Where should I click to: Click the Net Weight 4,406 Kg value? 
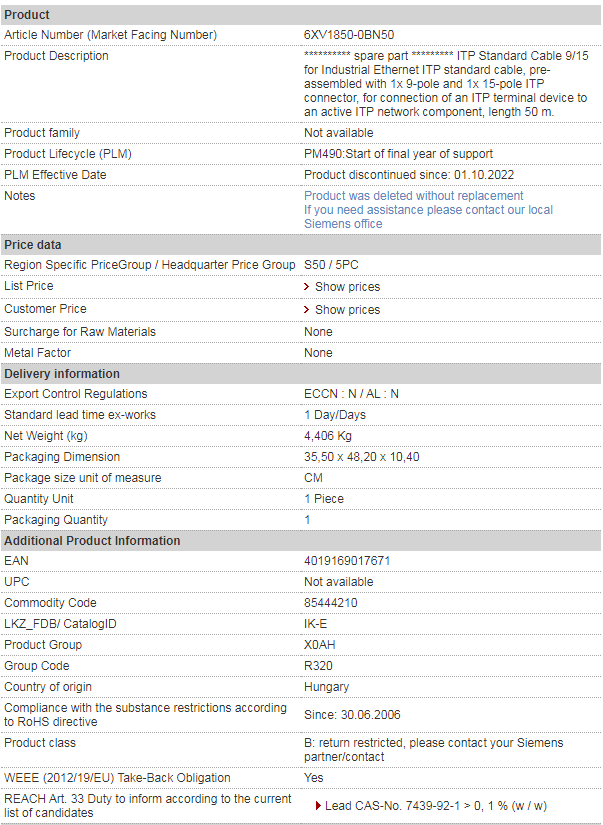(x=328, y=436)
